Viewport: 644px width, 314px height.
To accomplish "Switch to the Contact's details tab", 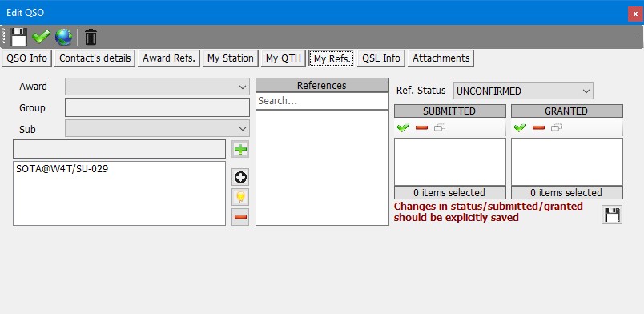I will coord(95,58).
